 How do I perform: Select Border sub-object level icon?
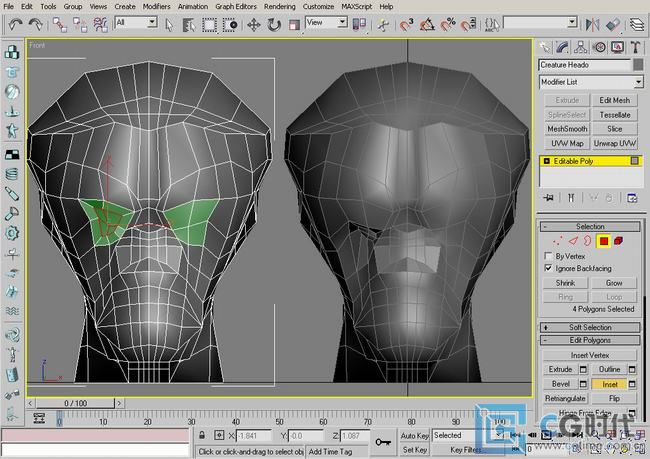pos(587,241)
